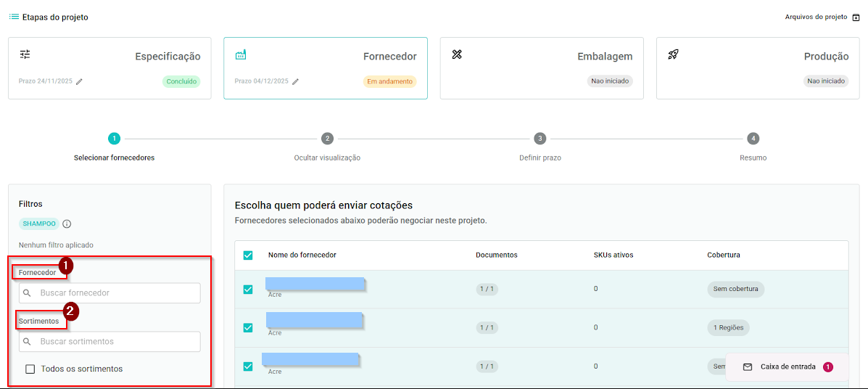Image resolution: width=868 pixels, height=389 pixels.
Task: Click the 1 Regiões coverage chip
Action: 729,328
